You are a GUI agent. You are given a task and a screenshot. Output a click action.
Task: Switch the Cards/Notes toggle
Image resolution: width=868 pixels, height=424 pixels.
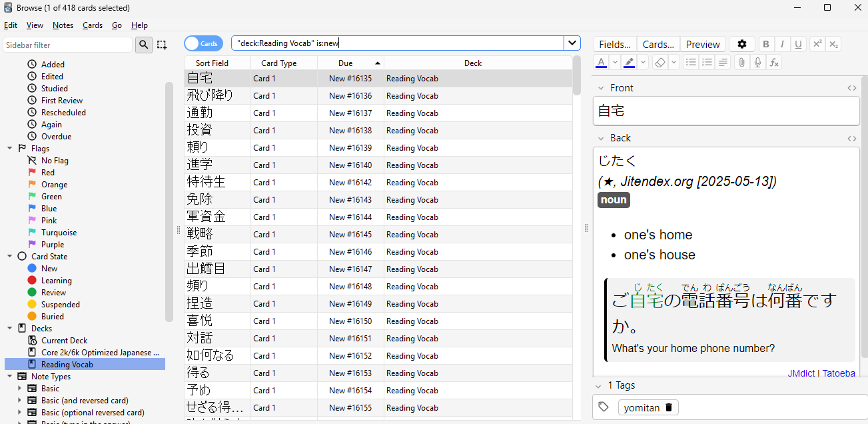coord(204,43)
